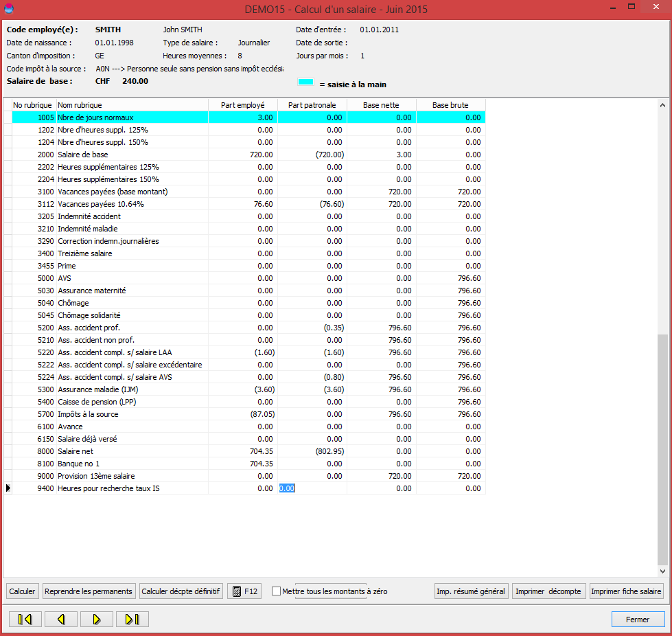Click the 'Nom rubrique' column header
The image size is (672, 636).
(132, 105)
